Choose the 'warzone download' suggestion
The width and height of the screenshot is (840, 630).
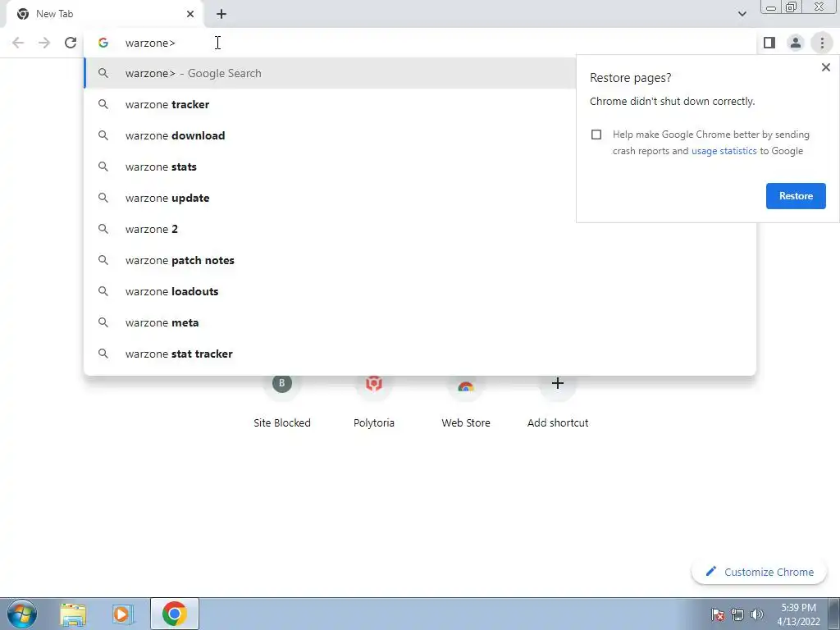pos(330,135)
